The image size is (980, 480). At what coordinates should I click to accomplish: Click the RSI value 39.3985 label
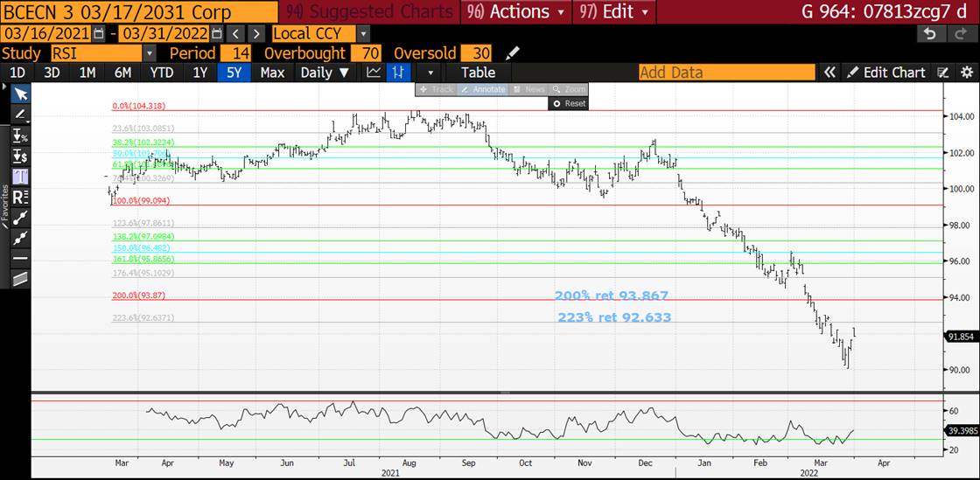(x=962, y=431)
